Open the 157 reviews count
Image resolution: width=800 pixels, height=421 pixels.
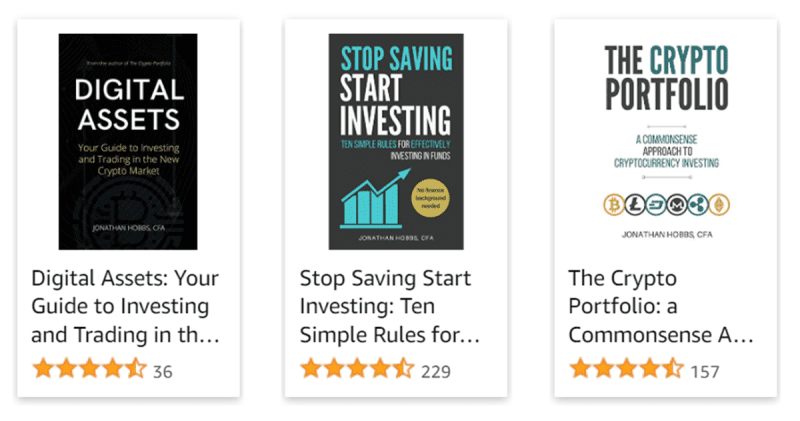[705, 372]
